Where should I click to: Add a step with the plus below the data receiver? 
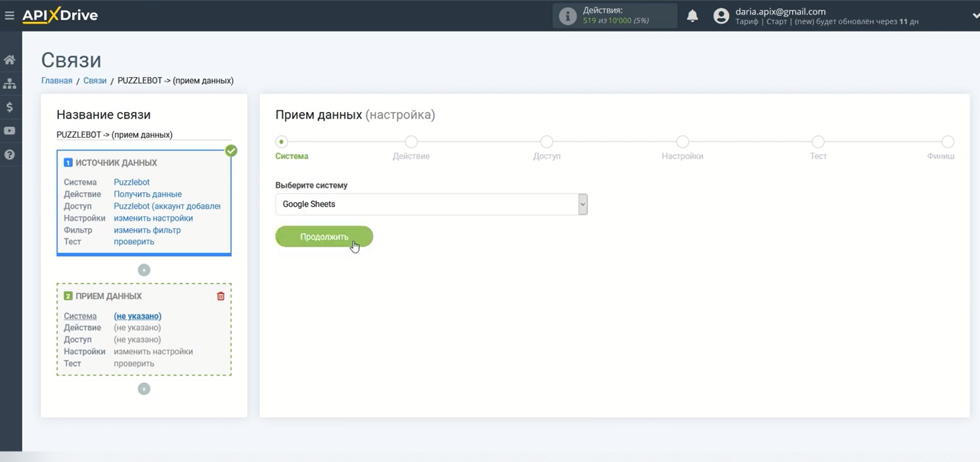[x=144, y=389]
